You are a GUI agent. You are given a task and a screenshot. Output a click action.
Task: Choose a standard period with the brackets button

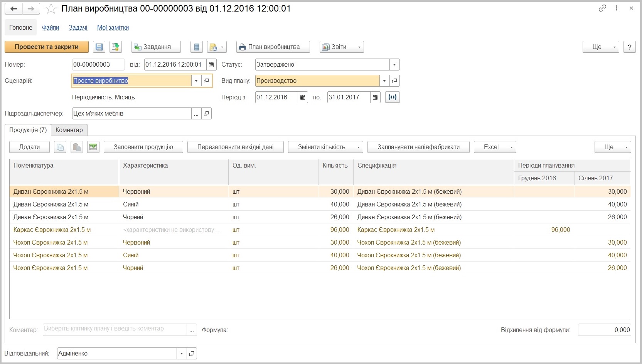click(393, 97)
